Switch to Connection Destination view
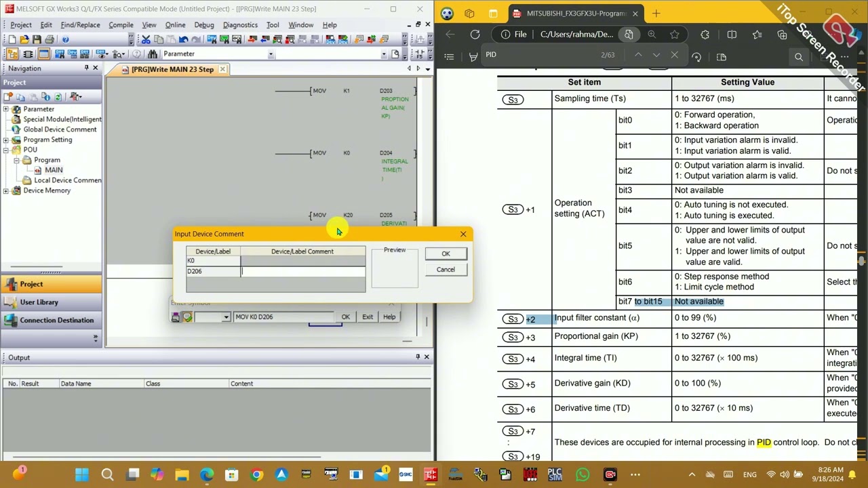 tap(52, 320)
